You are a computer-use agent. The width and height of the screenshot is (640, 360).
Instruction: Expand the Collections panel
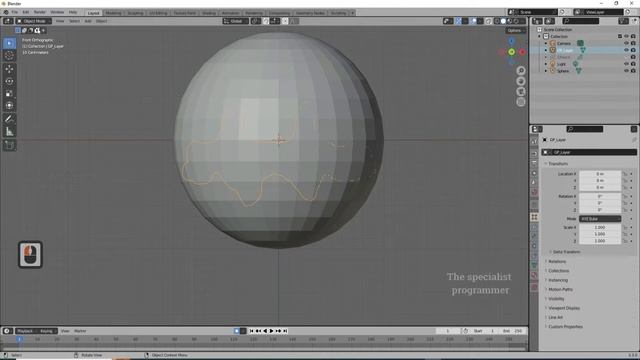pyautogui.click(x=558, y=271)
